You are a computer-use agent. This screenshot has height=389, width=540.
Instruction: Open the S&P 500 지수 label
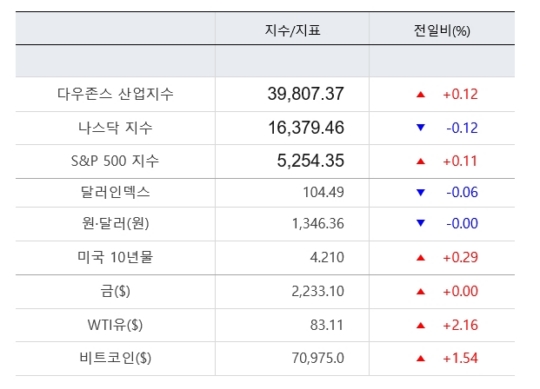point(115,161)
